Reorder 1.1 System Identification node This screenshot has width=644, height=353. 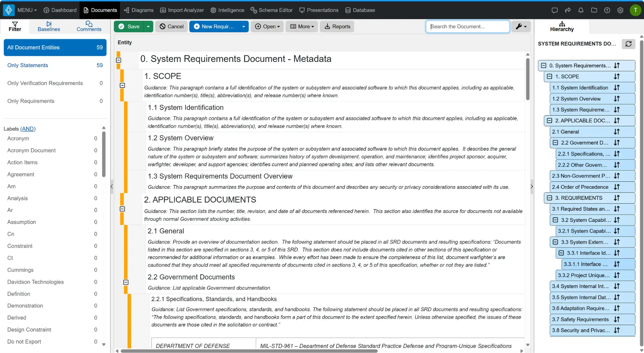coord(617,88)
